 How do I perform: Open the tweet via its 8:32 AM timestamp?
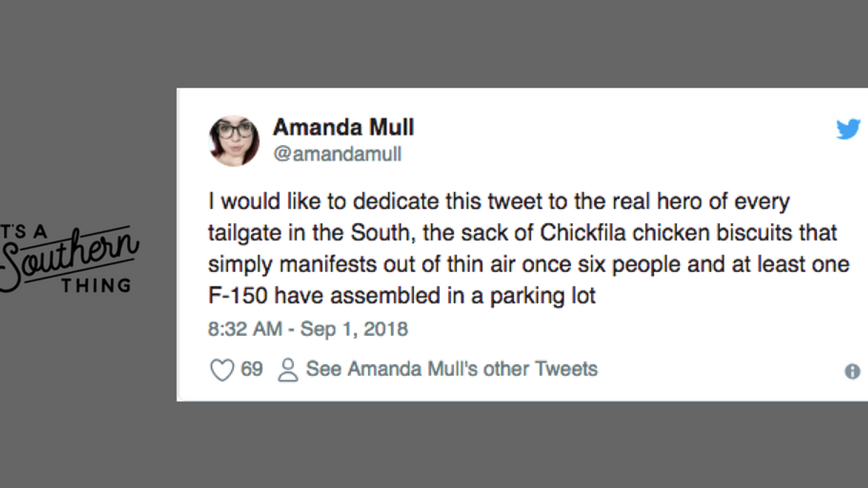[x=245, y=328]
